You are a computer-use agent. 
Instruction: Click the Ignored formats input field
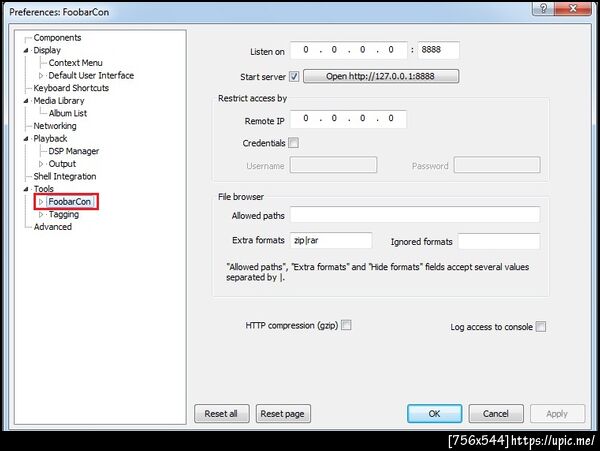(x=499, y=241)
